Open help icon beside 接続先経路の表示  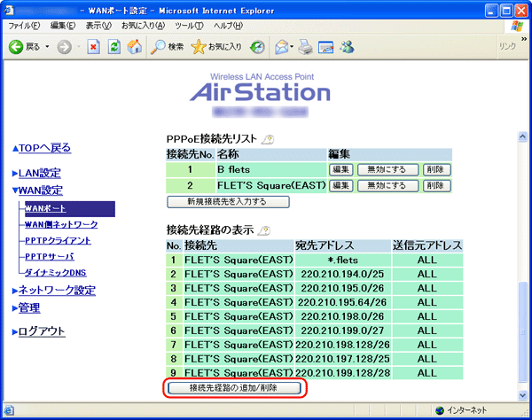pyautogui.click(x=264, y=231)
